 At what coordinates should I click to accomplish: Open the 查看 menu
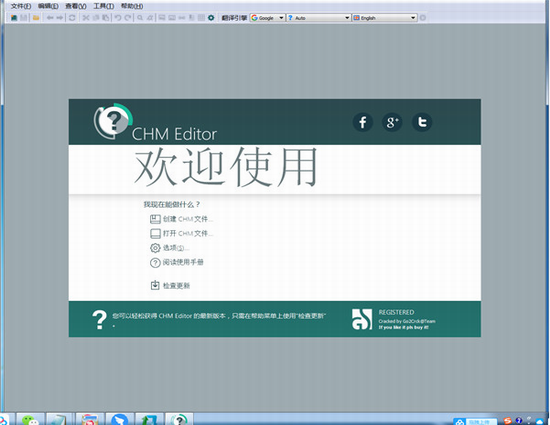click(x=76, y=6)
